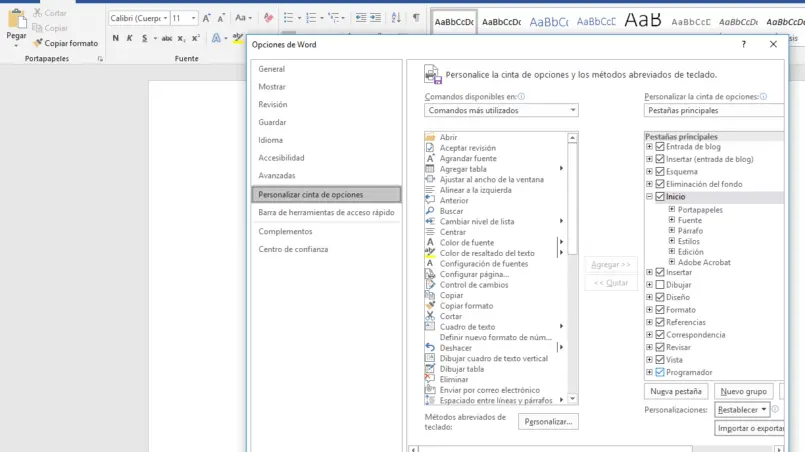
Task: Click the Pegar paste icon
Action: coord(17,19)
